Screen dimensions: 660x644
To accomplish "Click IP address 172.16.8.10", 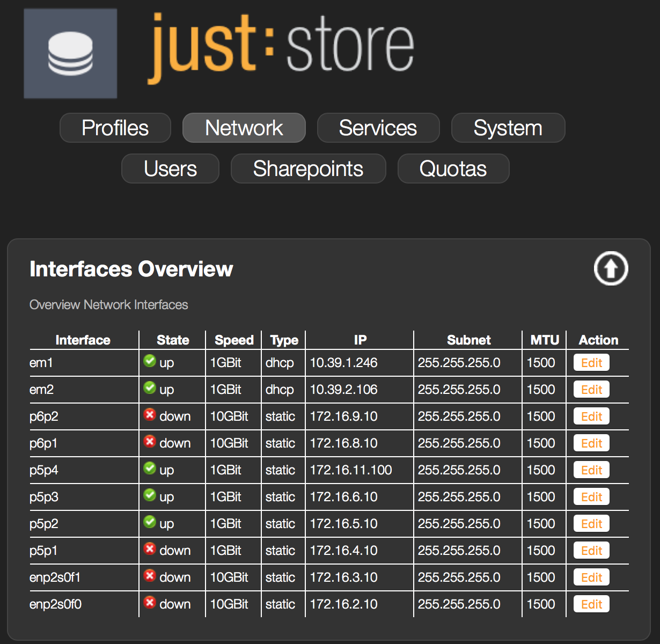I will coord(344,443).
